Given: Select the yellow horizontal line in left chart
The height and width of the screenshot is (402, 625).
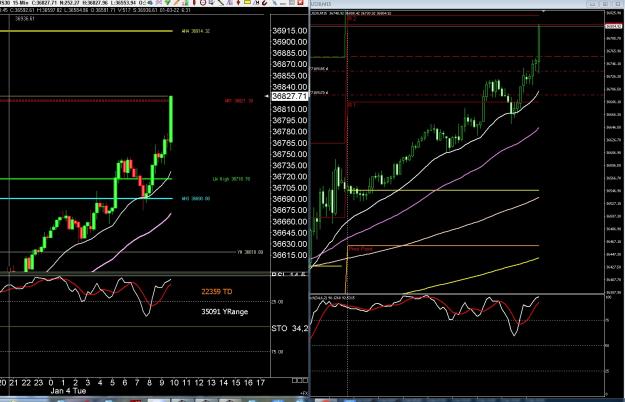Looking at the screenshot, I should [x=86, y=31].
